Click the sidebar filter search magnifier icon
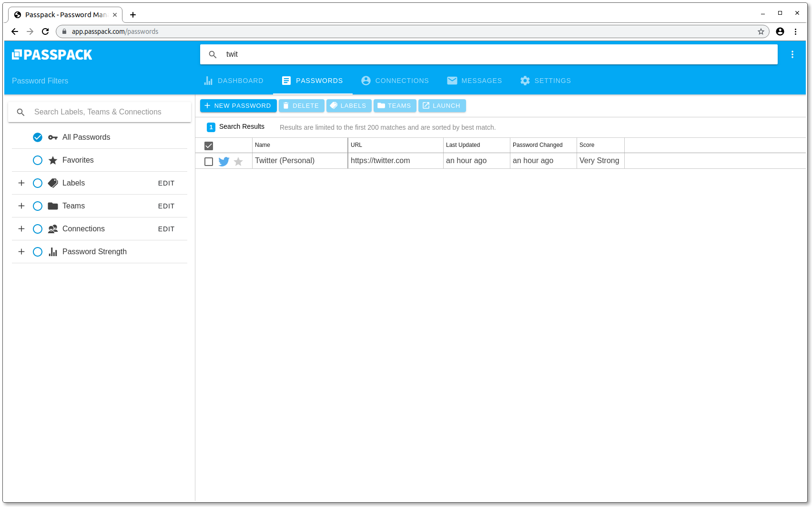 [20, 112]
